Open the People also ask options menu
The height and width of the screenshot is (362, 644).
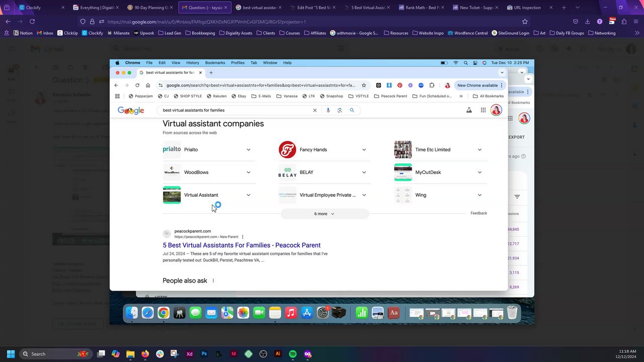[213, 281]
